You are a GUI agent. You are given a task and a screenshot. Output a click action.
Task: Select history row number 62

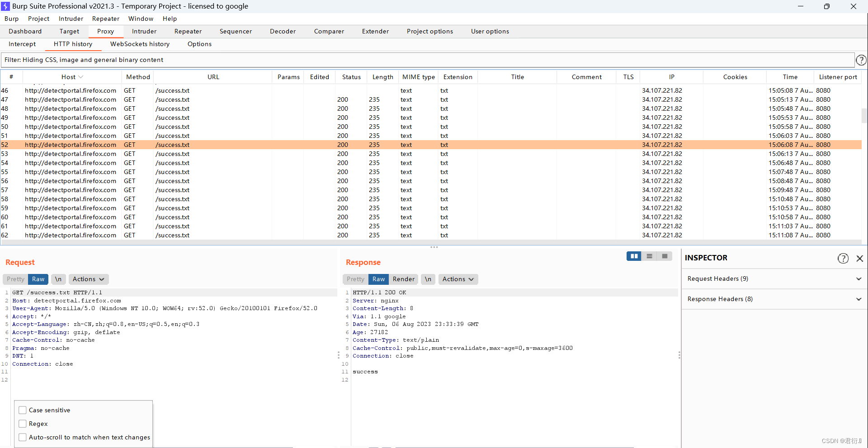(x=431, y=235)
